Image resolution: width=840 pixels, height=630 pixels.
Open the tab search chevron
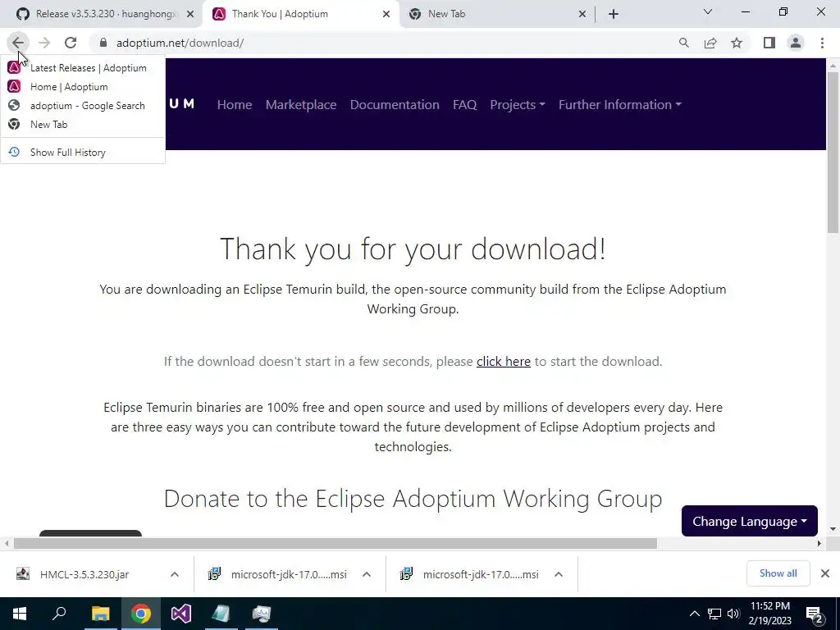pos(708,11)
